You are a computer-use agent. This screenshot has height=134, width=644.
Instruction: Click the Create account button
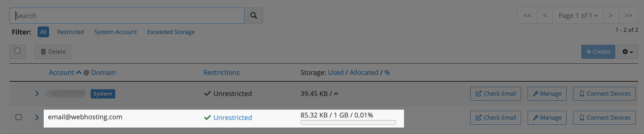click(x=598, y=52)
